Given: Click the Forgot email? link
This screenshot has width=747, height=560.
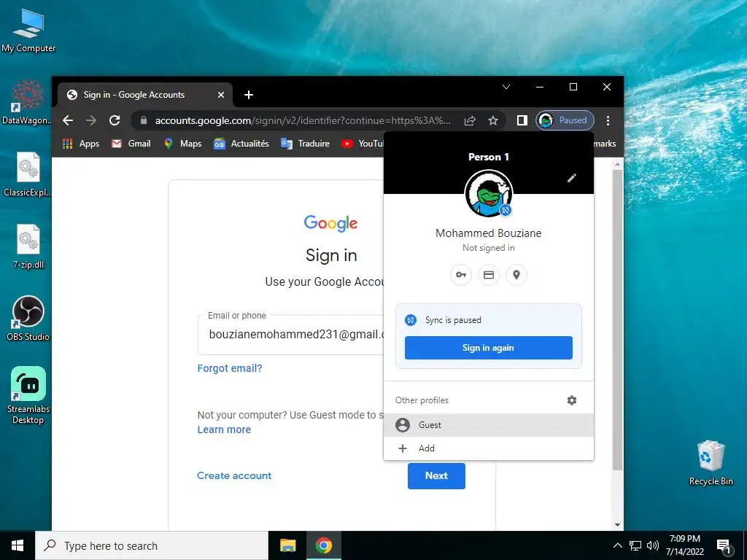Looking at the screenshot, I should click(x=230, y=368).
